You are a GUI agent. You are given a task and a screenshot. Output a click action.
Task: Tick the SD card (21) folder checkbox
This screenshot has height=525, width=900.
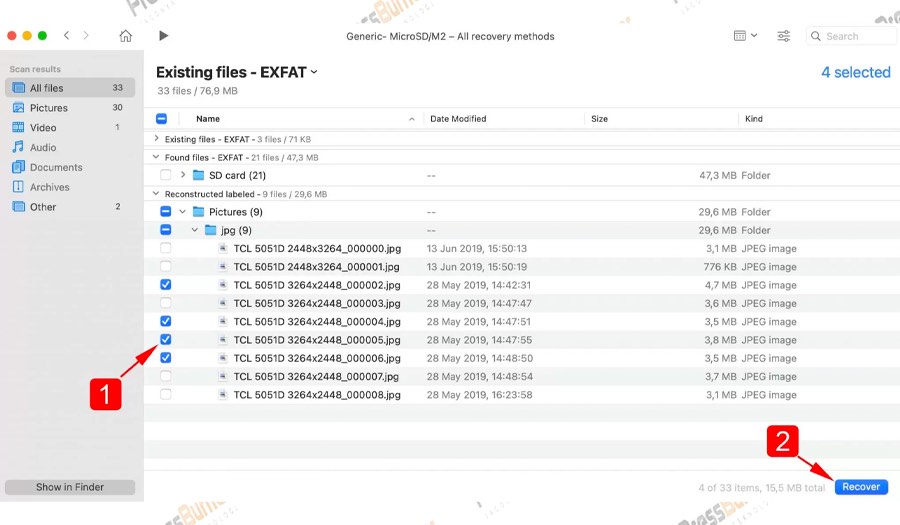click(x=166, y=175)
